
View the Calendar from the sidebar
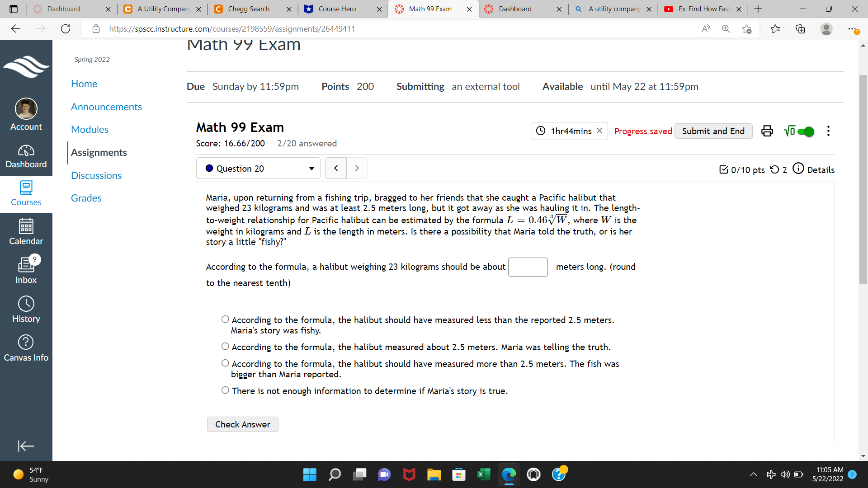click(26, 232)
